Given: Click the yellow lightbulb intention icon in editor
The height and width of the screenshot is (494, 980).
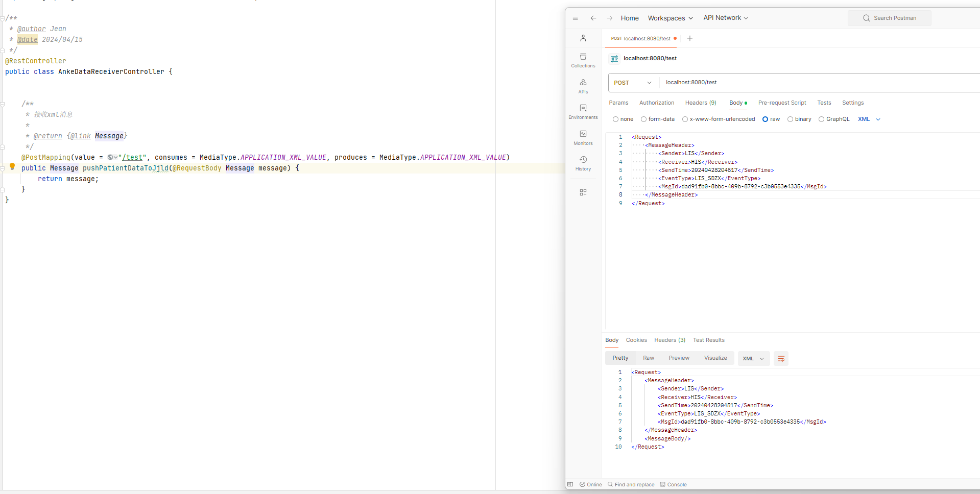Looking at the screenshot, I should (x=12, y=166).
